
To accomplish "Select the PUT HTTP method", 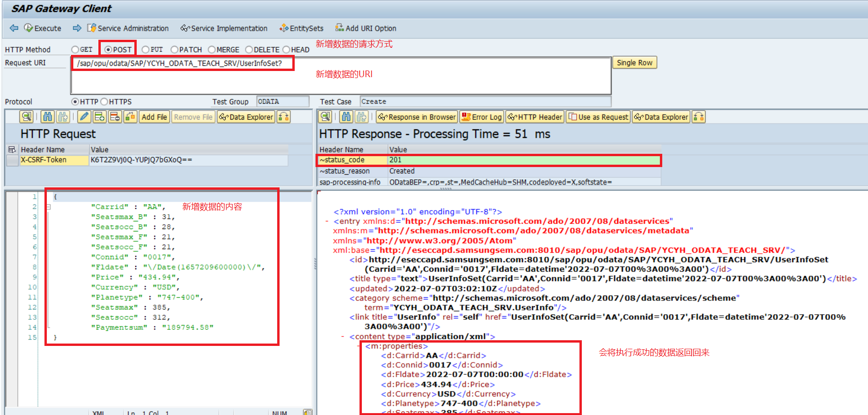I will pos(146,50).
